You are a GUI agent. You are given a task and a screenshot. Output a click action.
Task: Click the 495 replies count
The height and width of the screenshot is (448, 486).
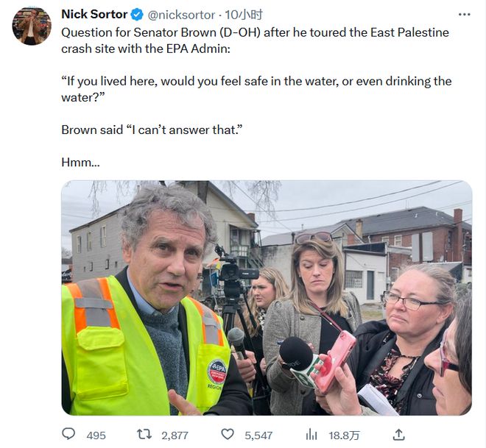(96, 435)
